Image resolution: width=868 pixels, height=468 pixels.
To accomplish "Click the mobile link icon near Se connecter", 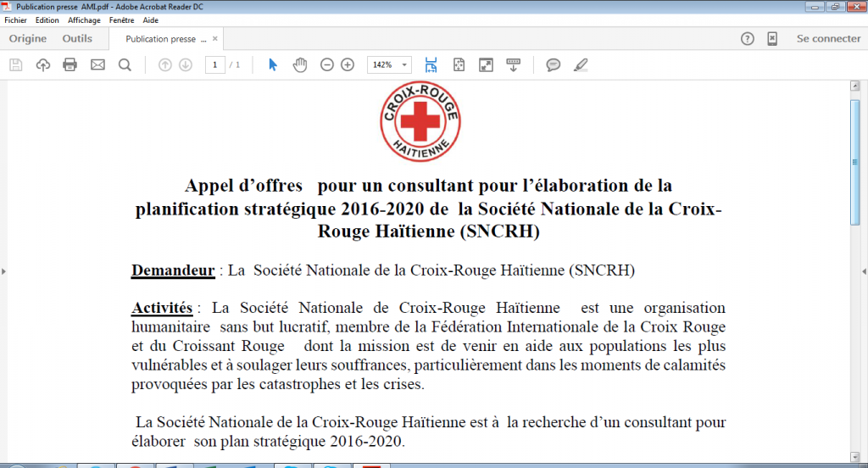I will click(772, 39).
